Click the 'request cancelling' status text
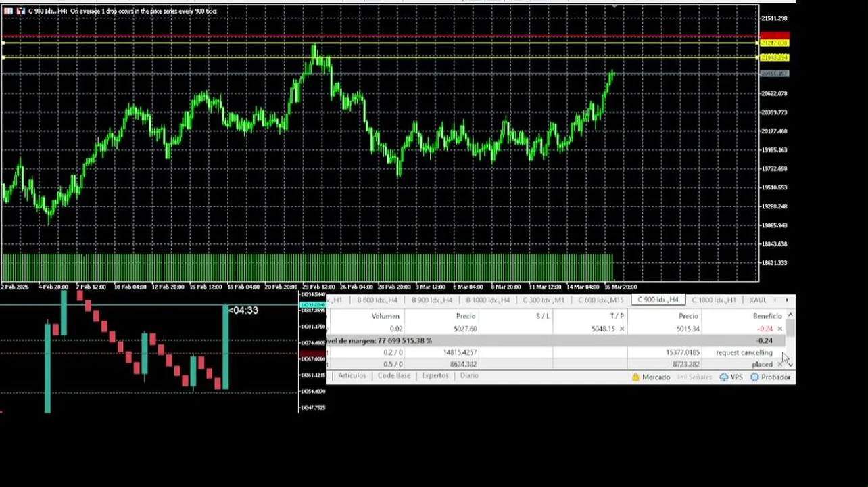The image size is (868, 487). coord(744,353)
